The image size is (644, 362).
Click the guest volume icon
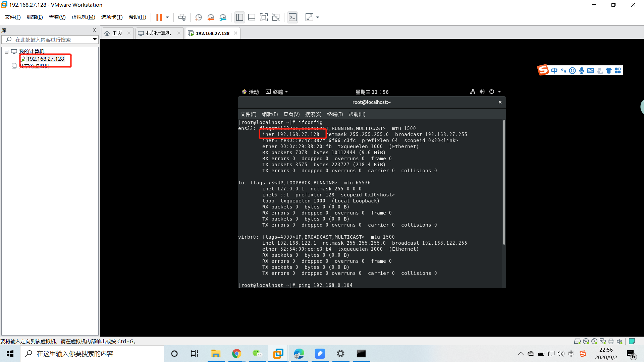point(482,92)
